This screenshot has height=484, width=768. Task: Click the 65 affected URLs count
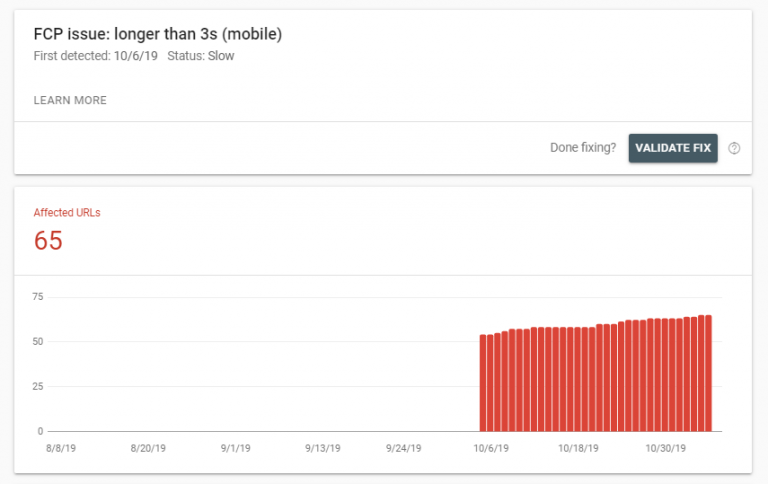[48, 241]
